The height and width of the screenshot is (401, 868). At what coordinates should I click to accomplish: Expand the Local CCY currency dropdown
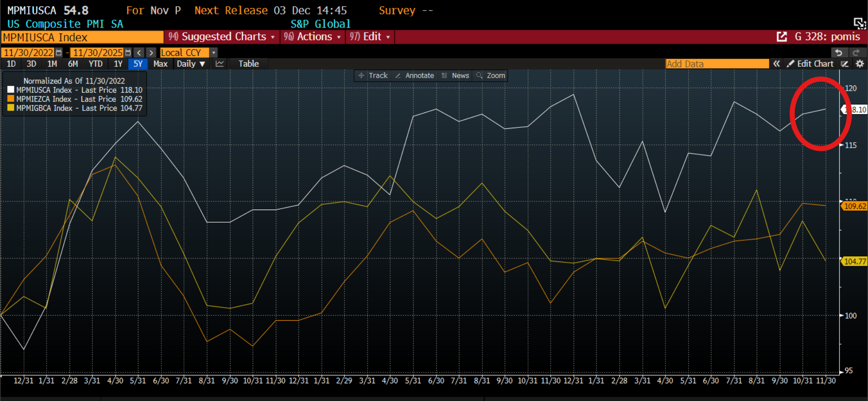coord(214,53)
